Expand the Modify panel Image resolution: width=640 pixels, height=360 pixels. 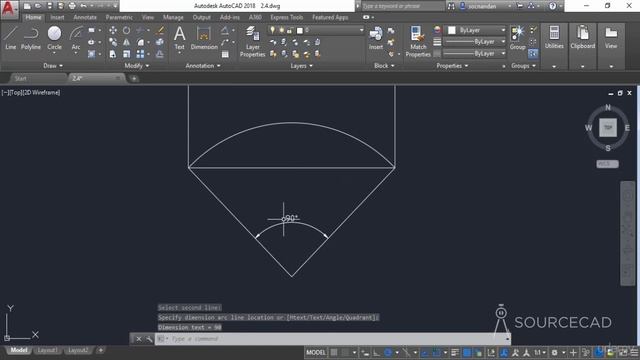click(137, 66)
